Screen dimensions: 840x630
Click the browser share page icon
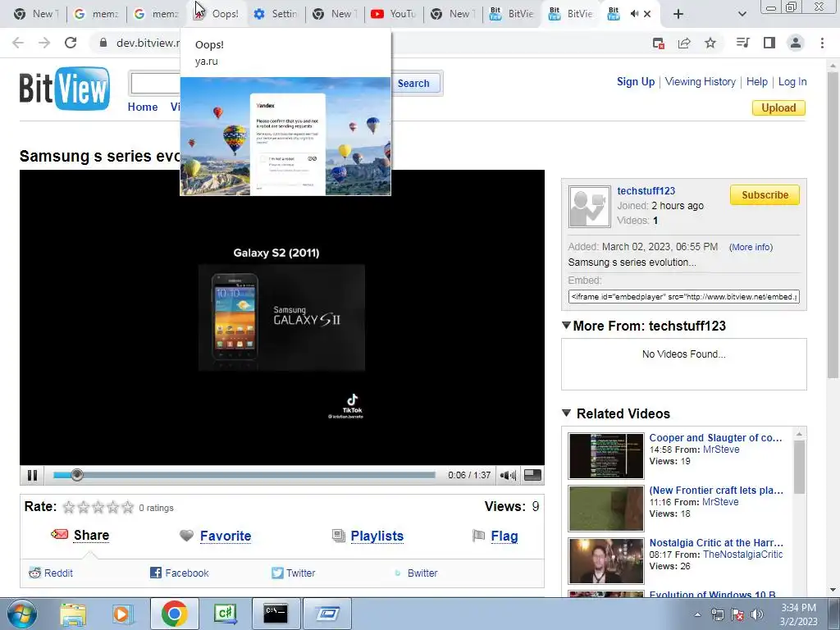(684, 43)
